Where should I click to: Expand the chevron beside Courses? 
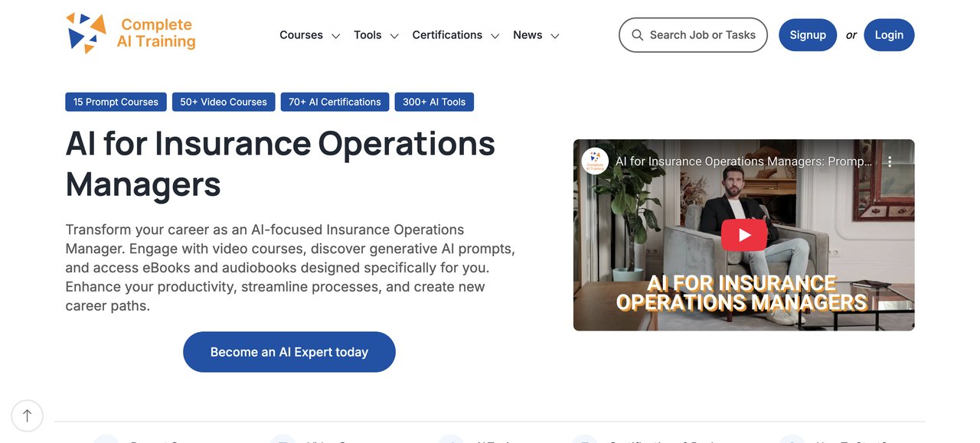tap(335, 36)
